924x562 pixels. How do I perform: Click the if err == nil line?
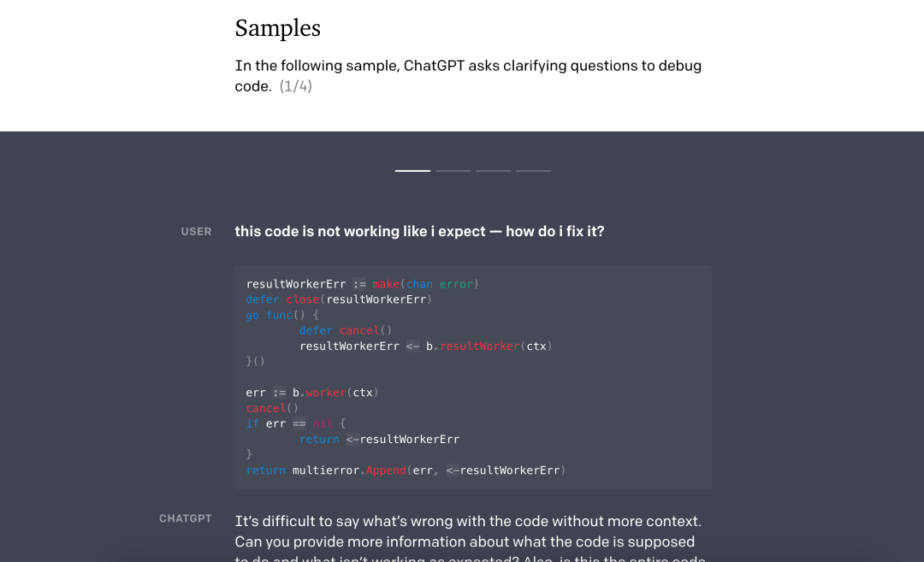[x=295, y=423]
